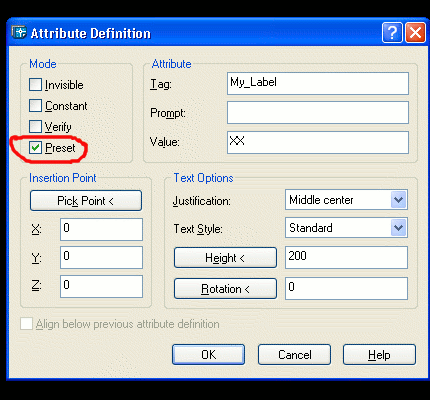Click the Tag field containing My_Label
This screenshot has height=400, width=430.
(318, 84)
